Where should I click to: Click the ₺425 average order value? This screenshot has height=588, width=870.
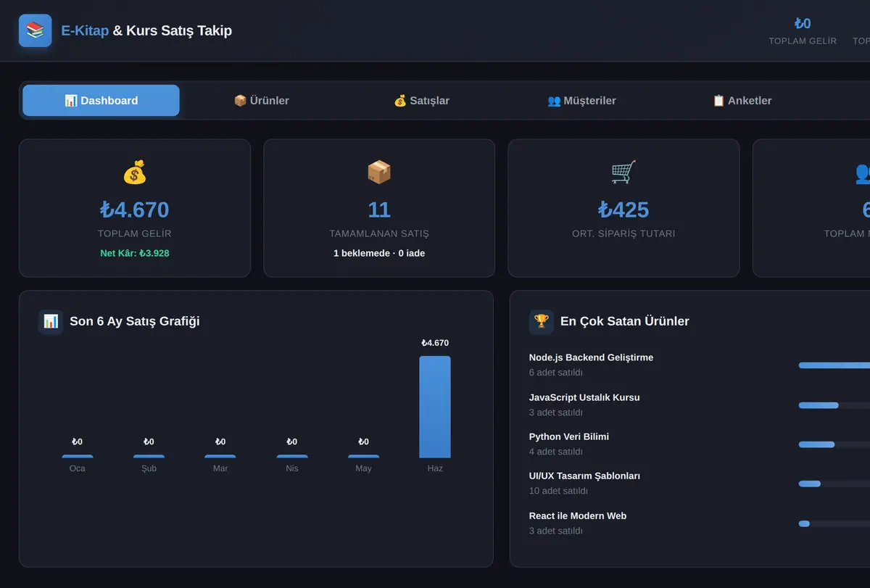[x=623, y=210]
